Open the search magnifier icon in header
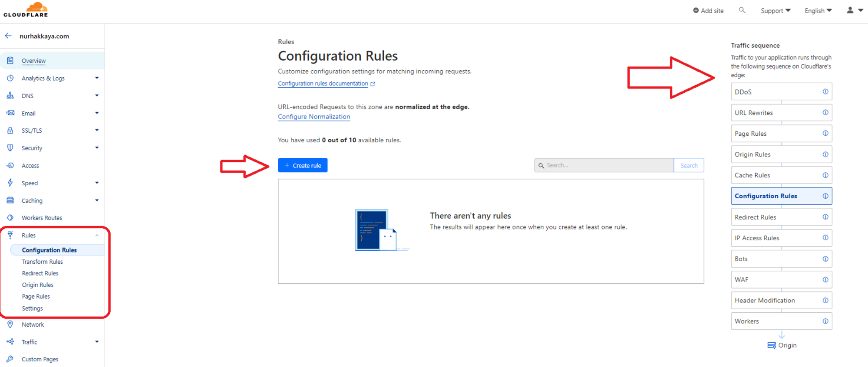868x367 pixels. point(742,10)
